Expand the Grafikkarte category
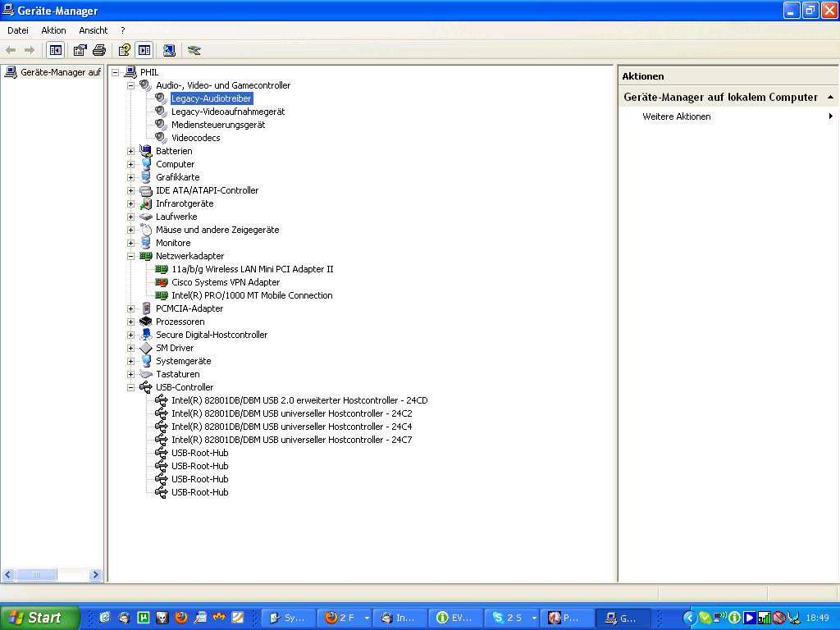Viewport: 840px width, 630px height. pos(130,177)
